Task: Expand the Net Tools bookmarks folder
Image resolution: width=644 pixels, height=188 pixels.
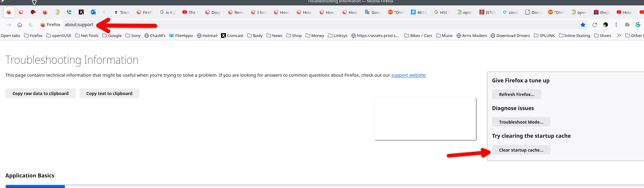Action: [87, 35]
